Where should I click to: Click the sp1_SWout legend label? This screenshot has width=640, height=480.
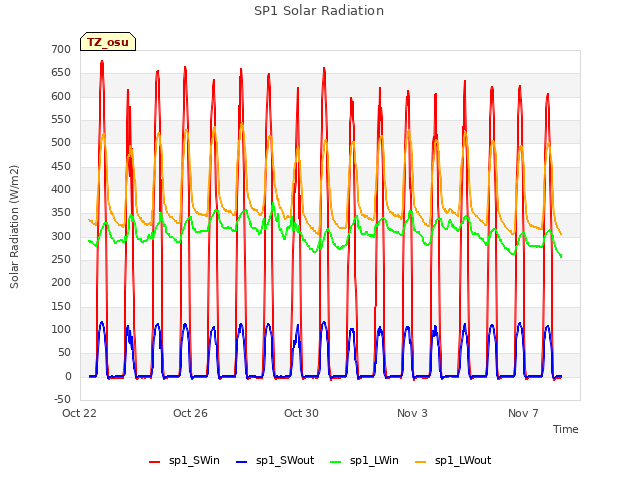(285, 461)
